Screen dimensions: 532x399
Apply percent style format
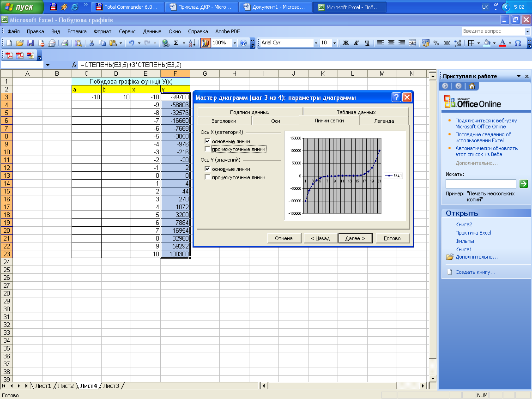click(x=436, y=43)
